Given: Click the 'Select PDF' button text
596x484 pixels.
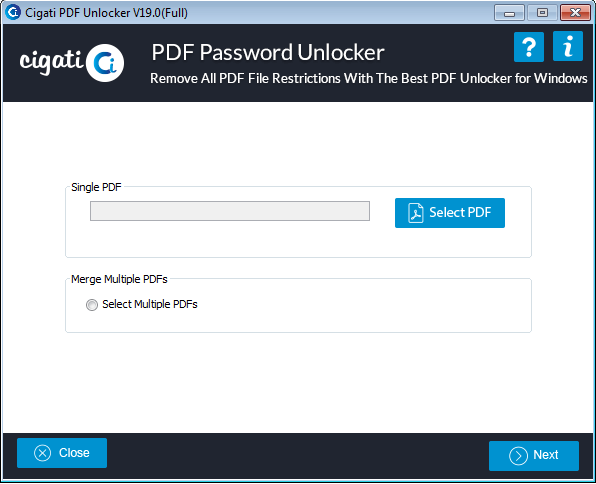Looking at the screenshot, I should pos(460,212).
